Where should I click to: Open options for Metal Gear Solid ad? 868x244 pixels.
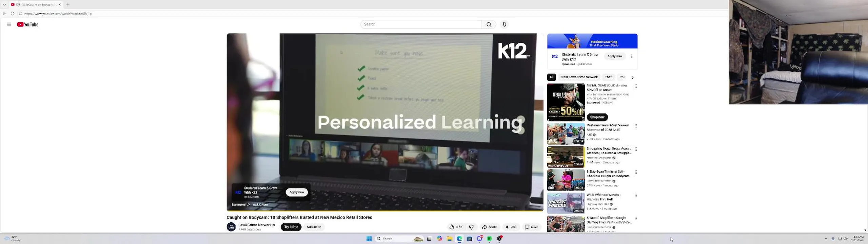[636, 86]
